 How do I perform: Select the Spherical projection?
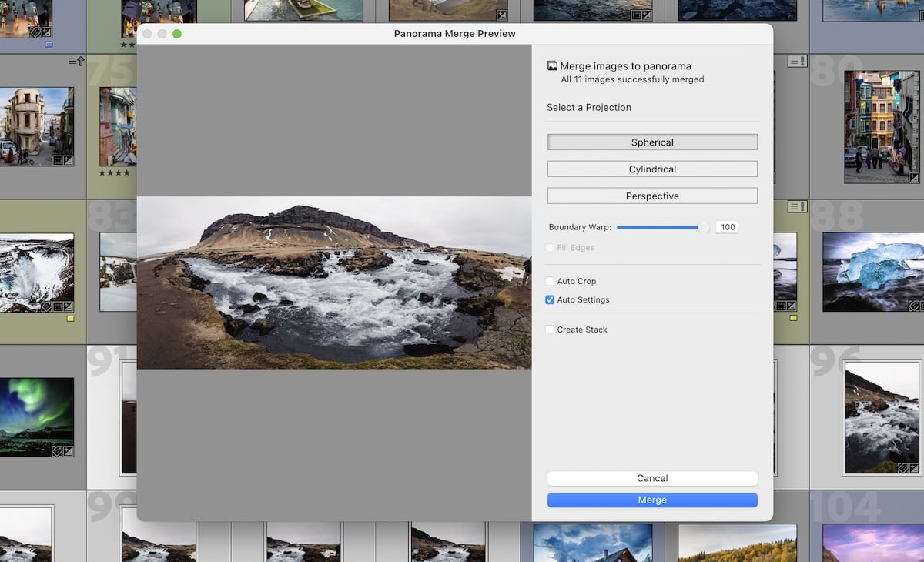pyautogui.click(x=652, y=142)
